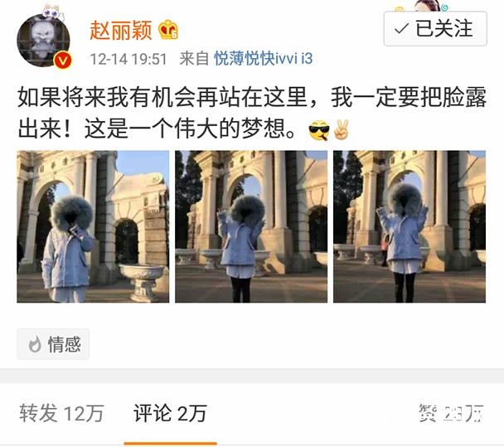
Task: Open the 情感 topic tag
Action: (53, 344)
